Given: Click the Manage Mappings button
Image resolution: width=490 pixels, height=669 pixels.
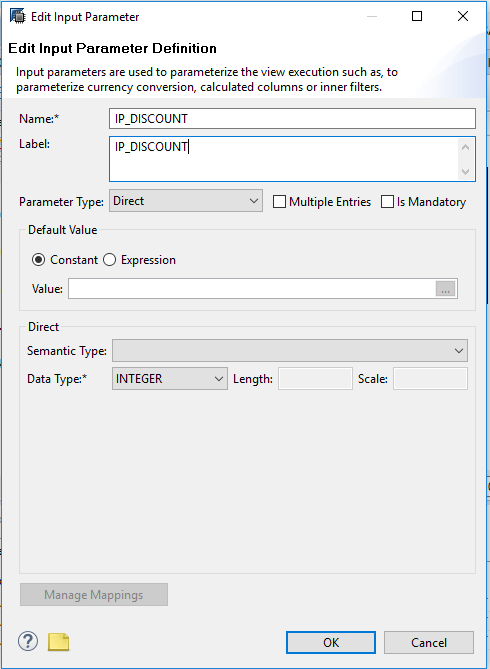Looking at the screenshot, I should click(94, 595).
